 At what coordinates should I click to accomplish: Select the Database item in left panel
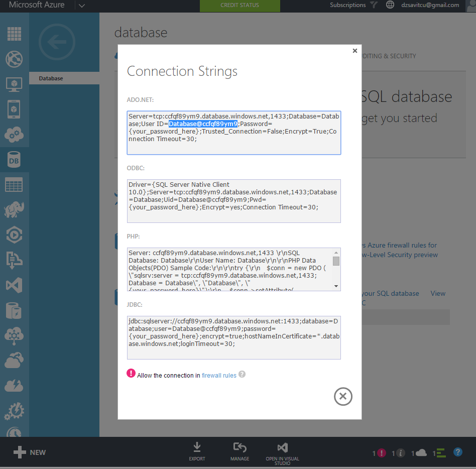(x=64, y=78)
